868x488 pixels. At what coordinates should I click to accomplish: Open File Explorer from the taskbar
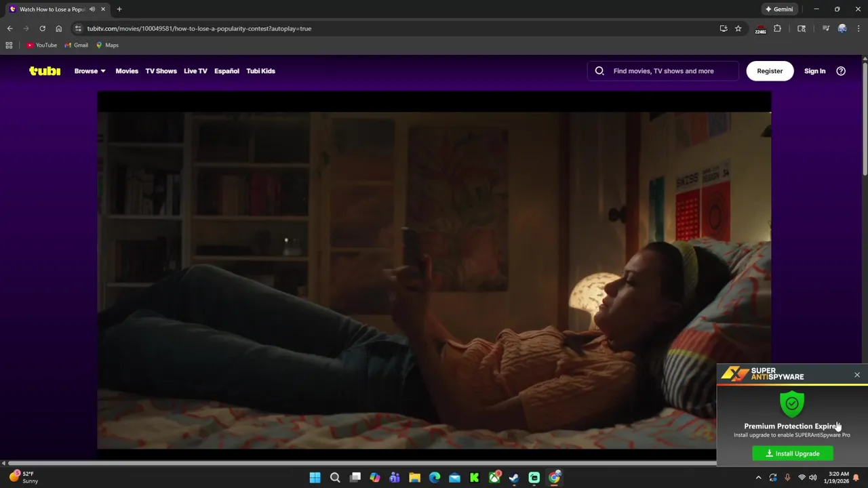tap(414, 477)
